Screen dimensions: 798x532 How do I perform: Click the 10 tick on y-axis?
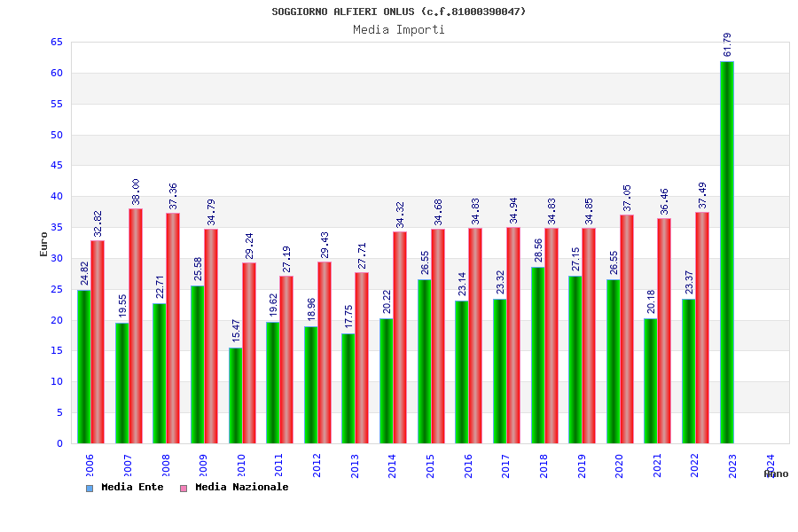[x=57, y=382]
